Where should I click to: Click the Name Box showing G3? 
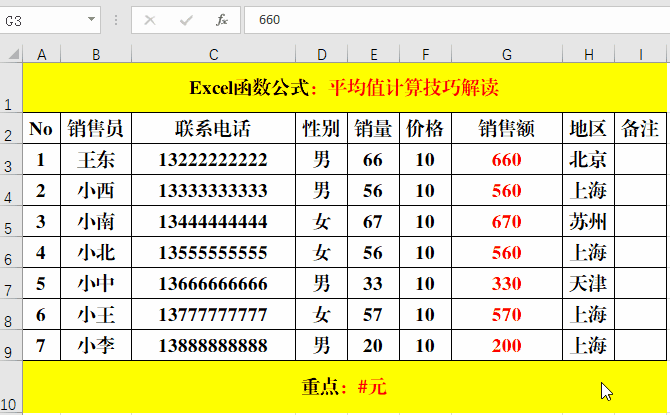point(50,20)
